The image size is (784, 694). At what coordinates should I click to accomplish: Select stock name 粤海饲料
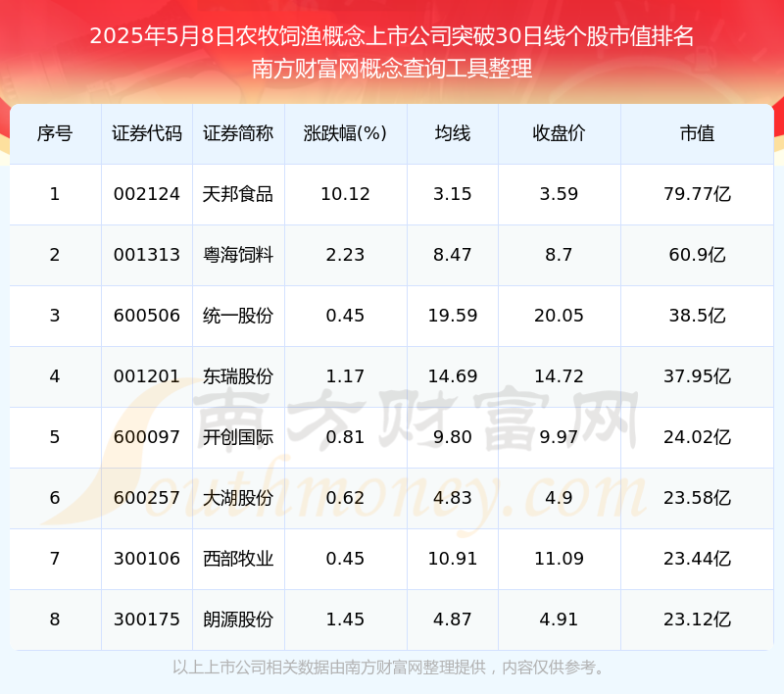click(238, 255)
